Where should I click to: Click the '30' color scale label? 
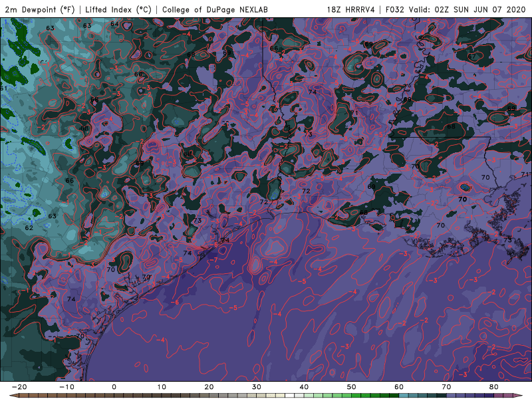[257, 387]
